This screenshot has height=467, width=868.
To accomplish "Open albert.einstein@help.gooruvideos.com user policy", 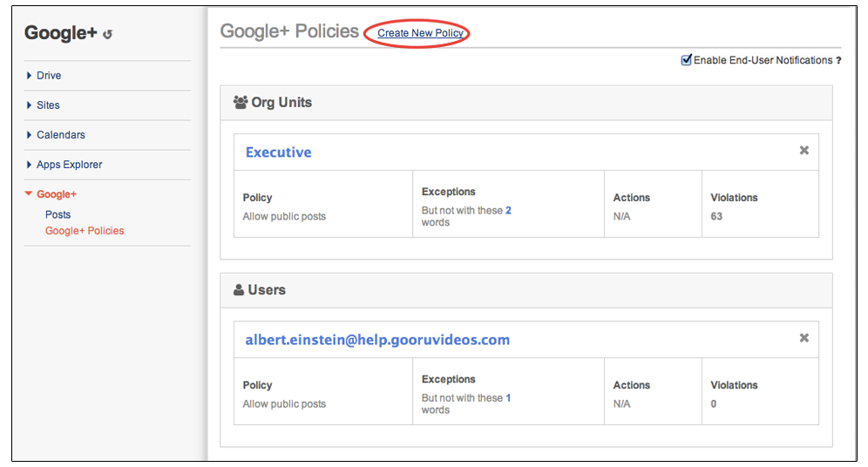I will point(377,340).
